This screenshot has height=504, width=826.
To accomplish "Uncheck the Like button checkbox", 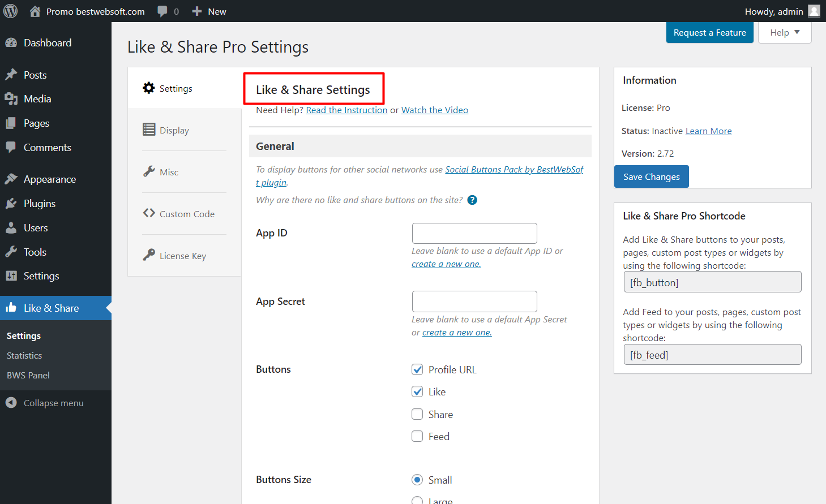I will pyautogui.click(x=417, y=391).
